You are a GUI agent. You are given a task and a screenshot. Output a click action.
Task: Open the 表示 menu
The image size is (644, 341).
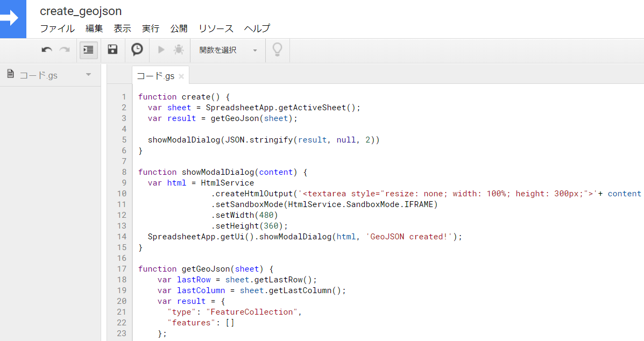tap(122, 29)
